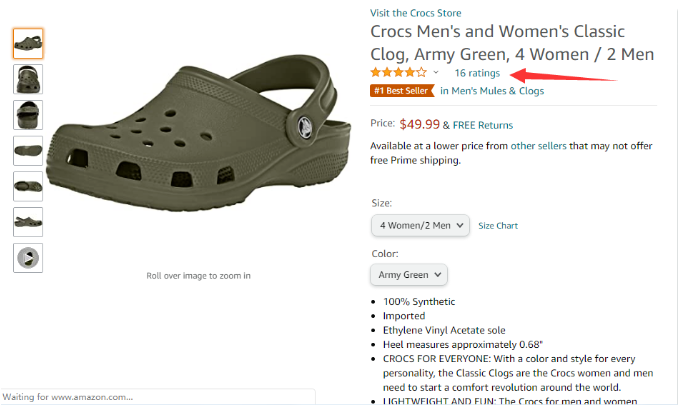Screen dimensions: 683x412
Task: Select the fourth thumbnail showing sole view
Action: (28, 150)
